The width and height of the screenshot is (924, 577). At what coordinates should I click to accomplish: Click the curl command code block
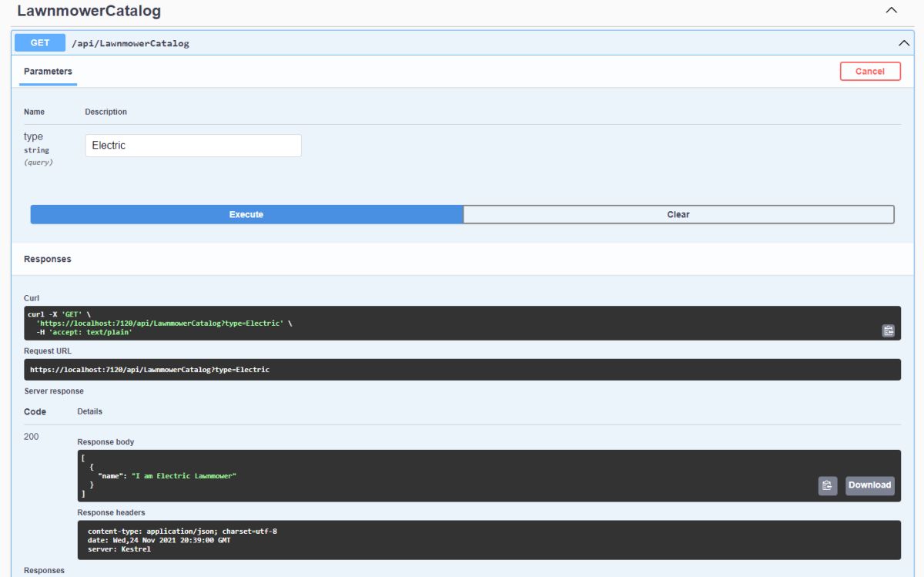(x=462, y=324)
